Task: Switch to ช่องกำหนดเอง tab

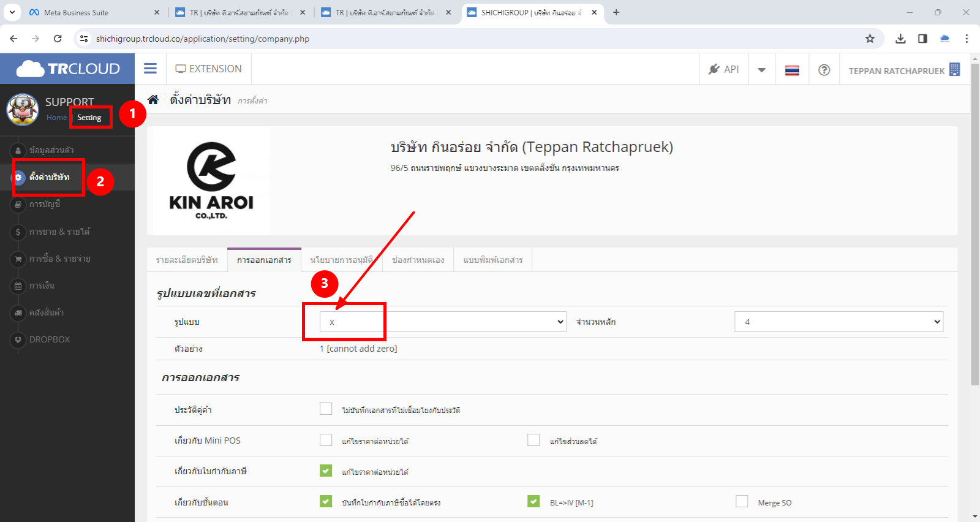Action: [x=418, y=260]
